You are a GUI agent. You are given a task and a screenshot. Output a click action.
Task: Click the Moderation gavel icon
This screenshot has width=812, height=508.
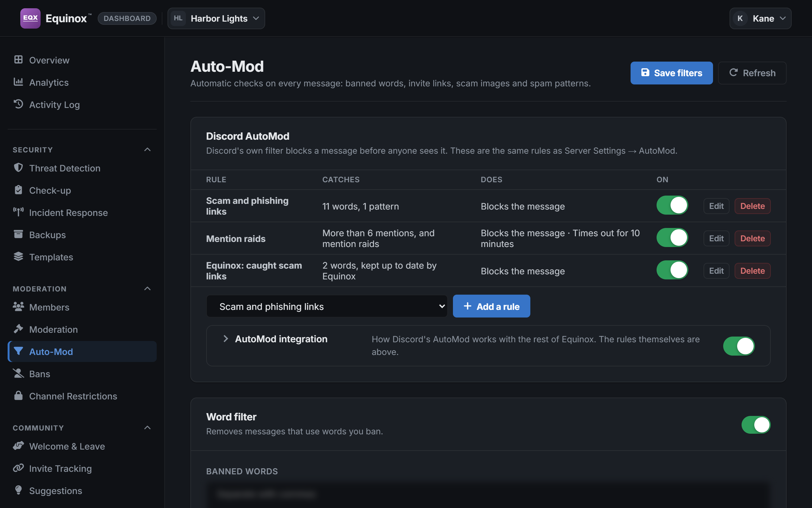pyautogui.click(x=18, y=329)
